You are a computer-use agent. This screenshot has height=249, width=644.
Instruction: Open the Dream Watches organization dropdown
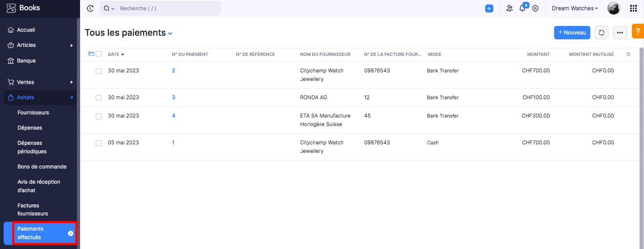[575, 8]
